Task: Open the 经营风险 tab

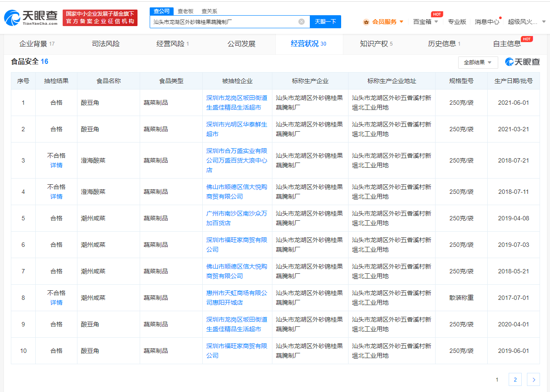Action: (x=173, y=44)
